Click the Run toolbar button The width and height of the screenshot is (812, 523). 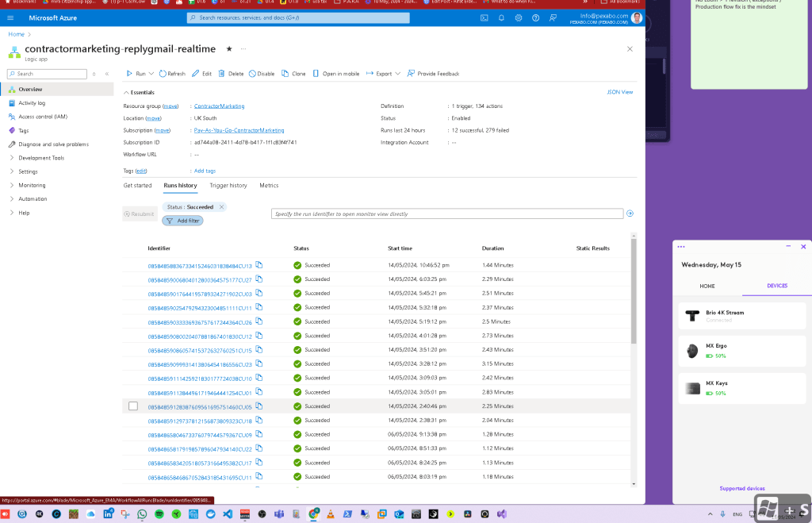[x=136, y=74]
